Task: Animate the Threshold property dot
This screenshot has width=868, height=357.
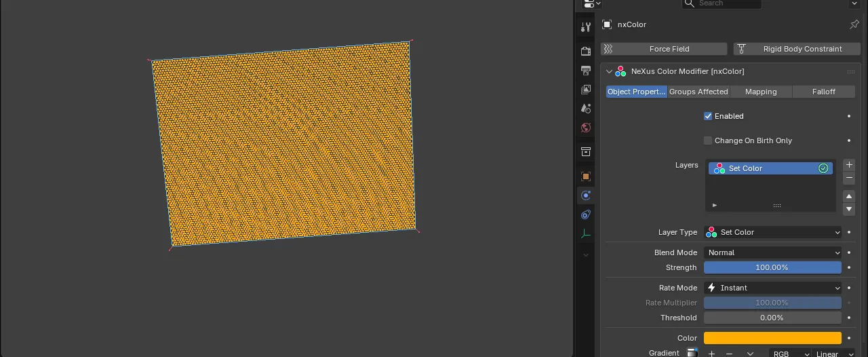Action: pos(849,318)
